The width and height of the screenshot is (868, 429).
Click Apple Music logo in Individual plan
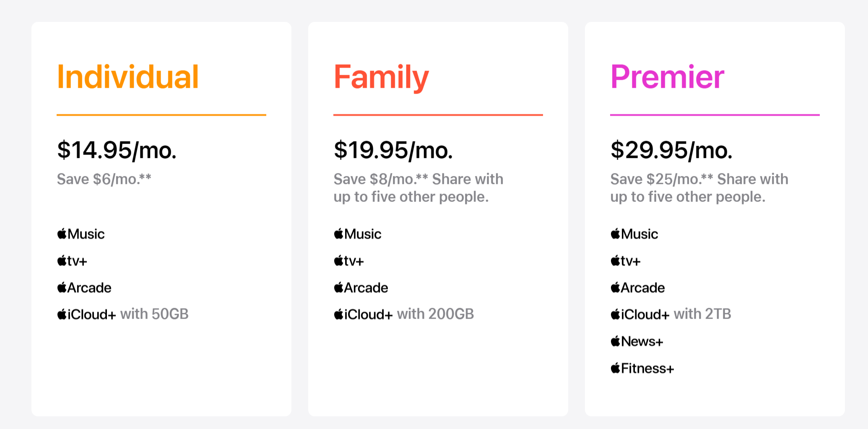pyautogui.click(x=81, y=234)
